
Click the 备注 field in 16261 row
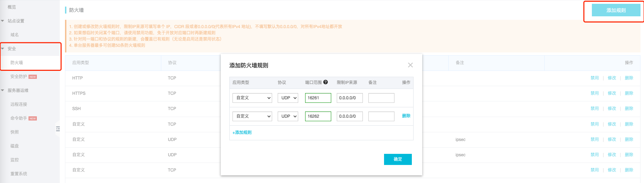[381, 98]
